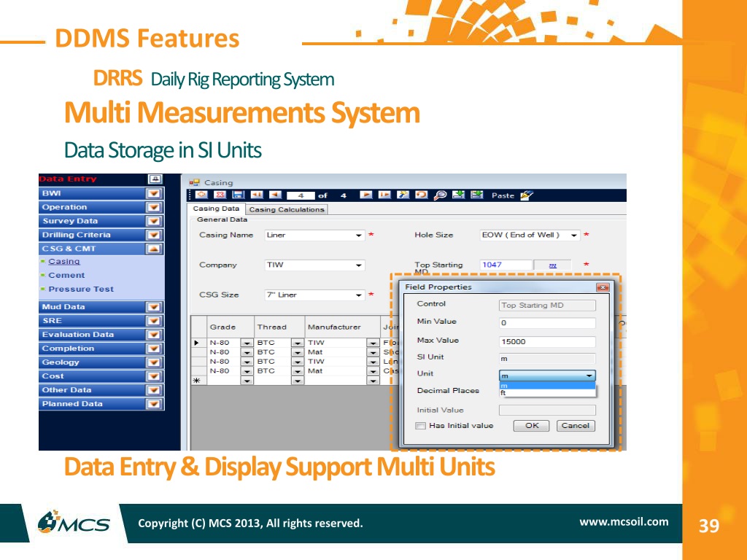
Task: Expand the Completion section
Action: 153,349
